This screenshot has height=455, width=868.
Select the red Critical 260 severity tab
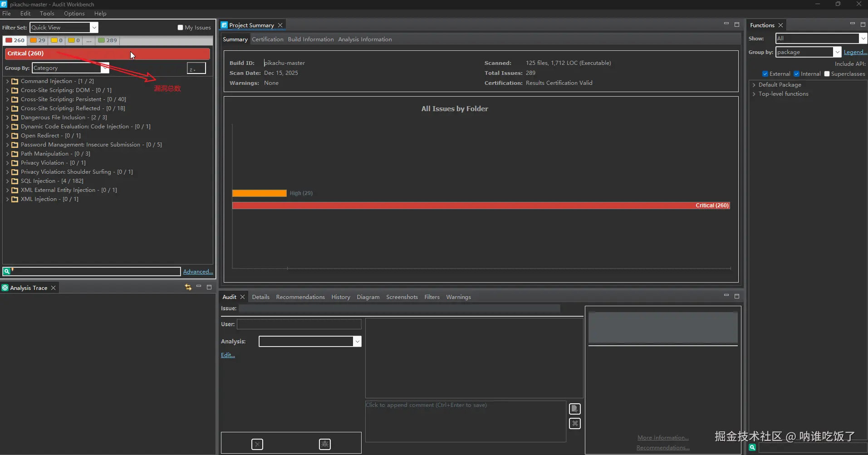coord(15,40)
